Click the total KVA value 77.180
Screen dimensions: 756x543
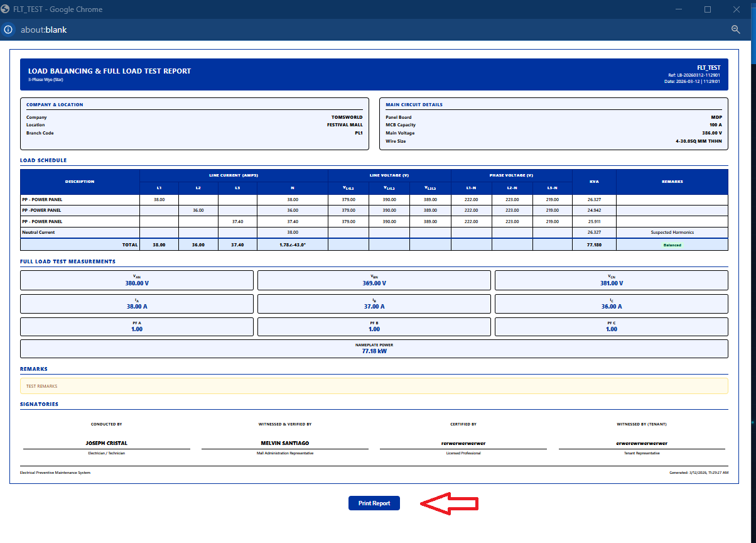[x=594, y=245]
